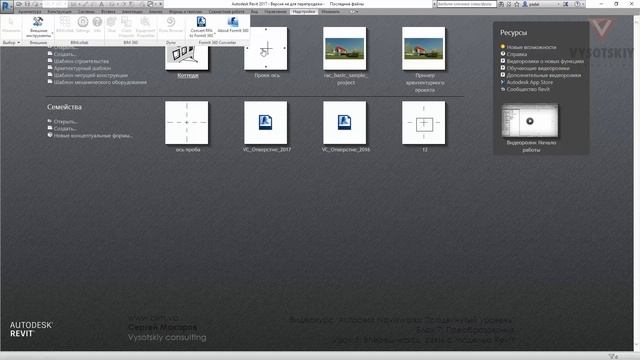Click Обучающие видеоролики link
The image size is (640, 360).
coord(538,68)
